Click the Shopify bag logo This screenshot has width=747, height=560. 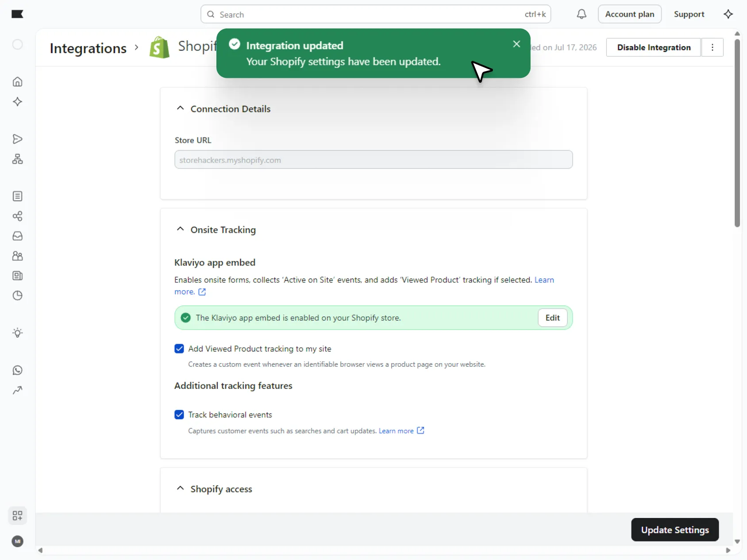pyautogui.click(x=159, y=47)
